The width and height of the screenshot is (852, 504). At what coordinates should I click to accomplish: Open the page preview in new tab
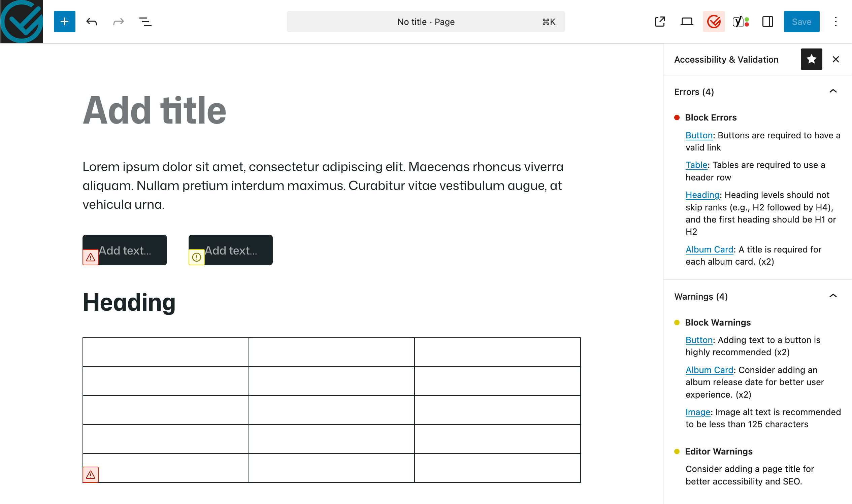click(659, 22)
